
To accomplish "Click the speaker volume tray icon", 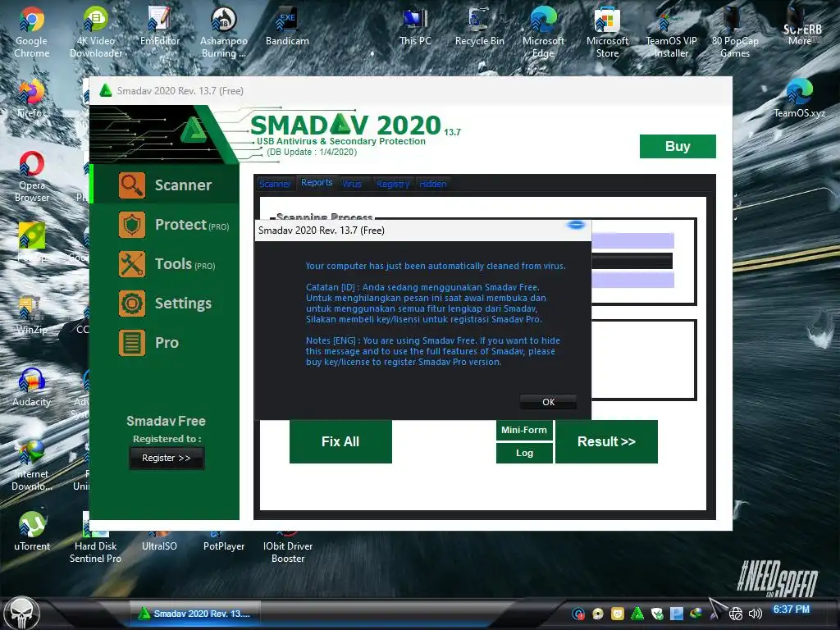I will pos(756,614).
